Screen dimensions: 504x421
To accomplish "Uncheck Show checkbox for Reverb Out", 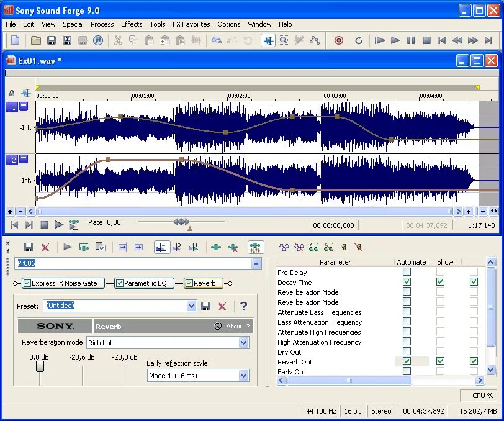I will [x=440, y=361].
